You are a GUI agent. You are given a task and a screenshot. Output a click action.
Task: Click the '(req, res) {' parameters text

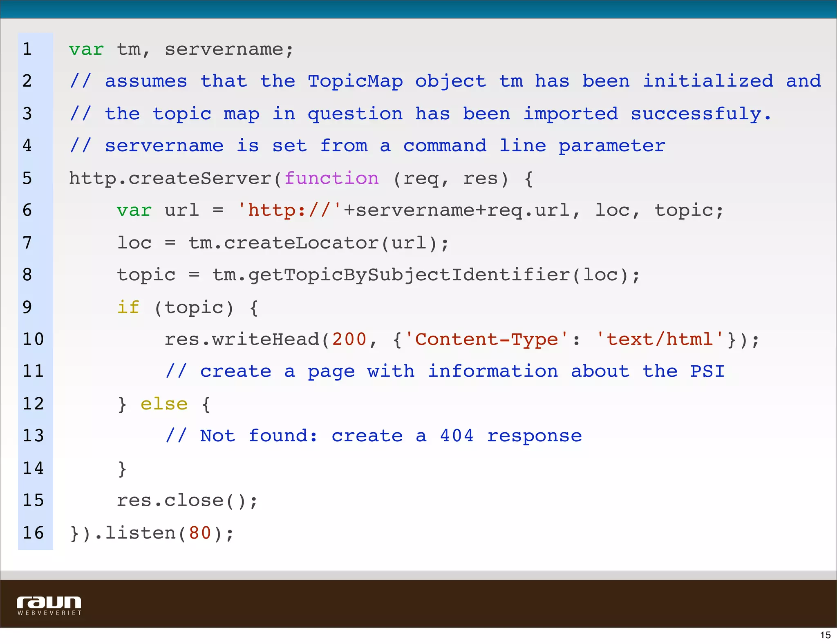coord(463,179)
